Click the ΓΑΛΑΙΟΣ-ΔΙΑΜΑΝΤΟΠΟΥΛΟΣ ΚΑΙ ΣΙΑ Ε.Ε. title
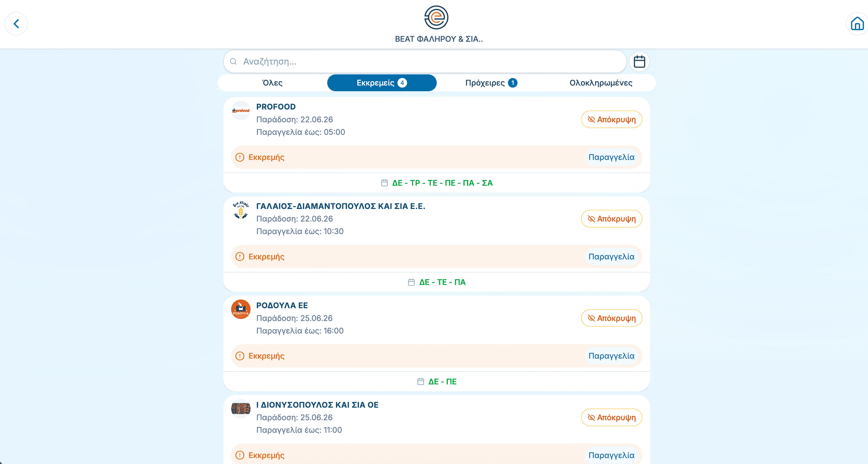Viewport: 868px width, 464px height. tap(341, 206)
